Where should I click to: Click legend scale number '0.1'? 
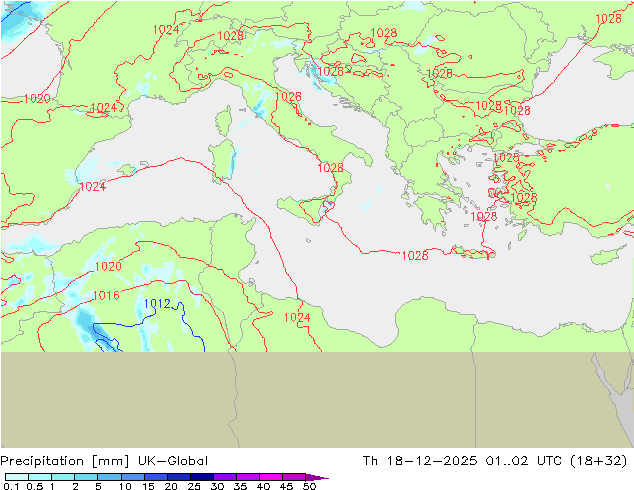[x=11, y=486]
